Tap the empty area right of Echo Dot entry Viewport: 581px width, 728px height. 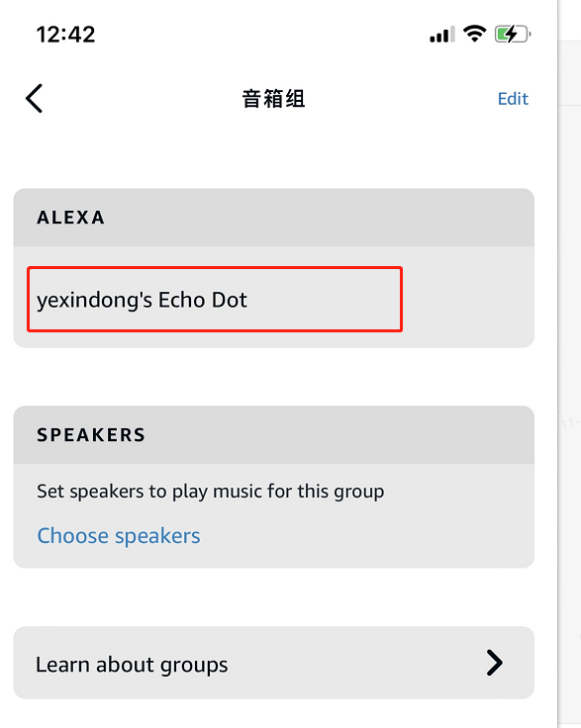coord(468,300)
